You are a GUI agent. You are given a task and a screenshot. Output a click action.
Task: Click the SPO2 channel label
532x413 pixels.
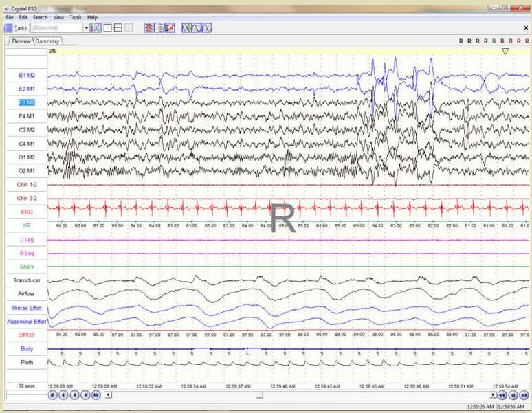click(x=27, y=335)
